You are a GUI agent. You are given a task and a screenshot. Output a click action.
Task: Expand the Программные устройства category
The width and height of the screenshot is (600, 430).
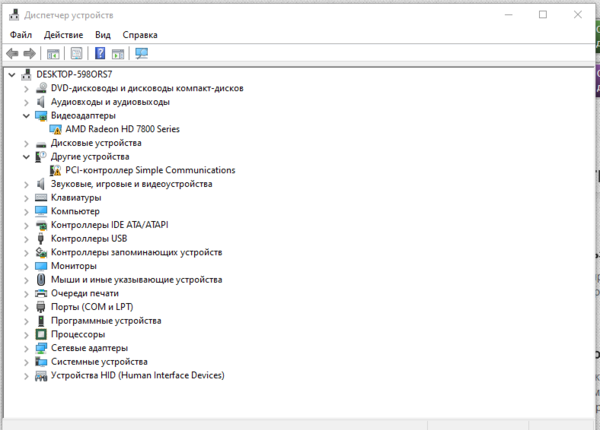pos(26,321)
